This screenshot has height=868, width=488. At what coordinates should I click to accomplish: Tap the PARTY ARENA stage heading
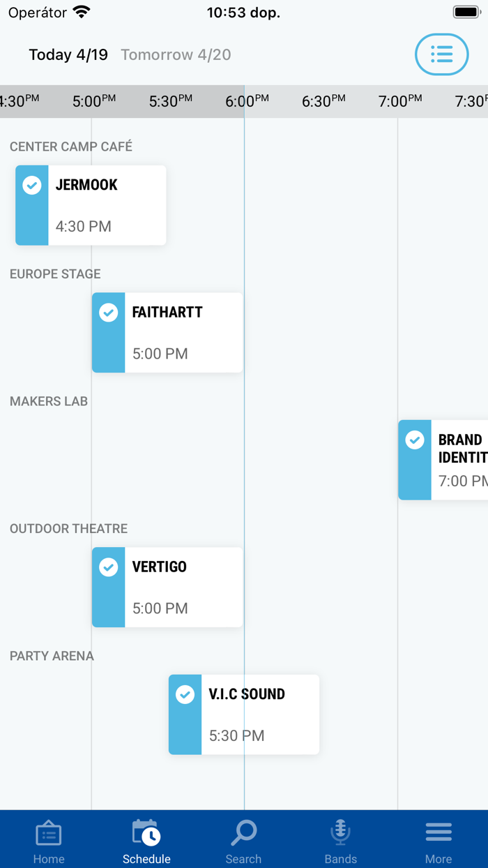(52, 656)
